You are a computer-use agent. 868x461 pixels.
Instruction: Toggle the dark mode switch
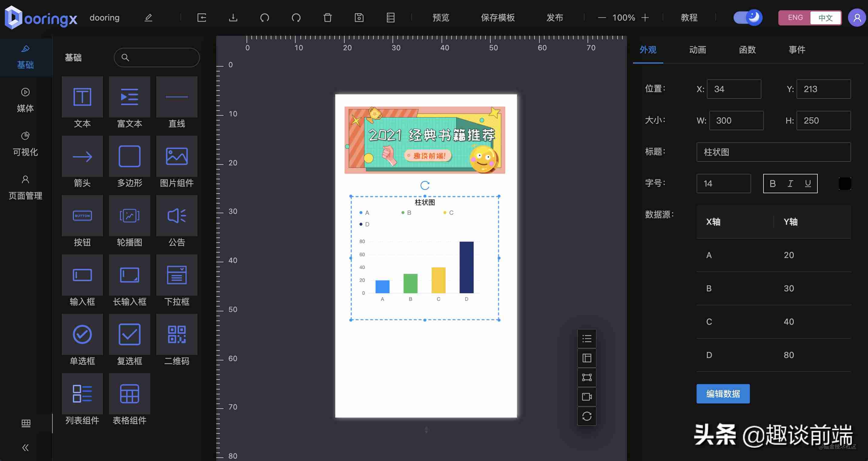pos(748,18)
